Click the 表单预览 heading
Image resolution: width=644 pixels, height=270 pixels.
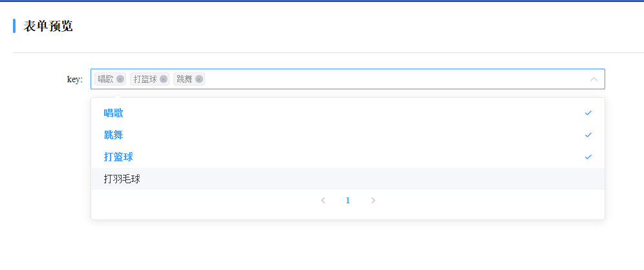[48, 26]
